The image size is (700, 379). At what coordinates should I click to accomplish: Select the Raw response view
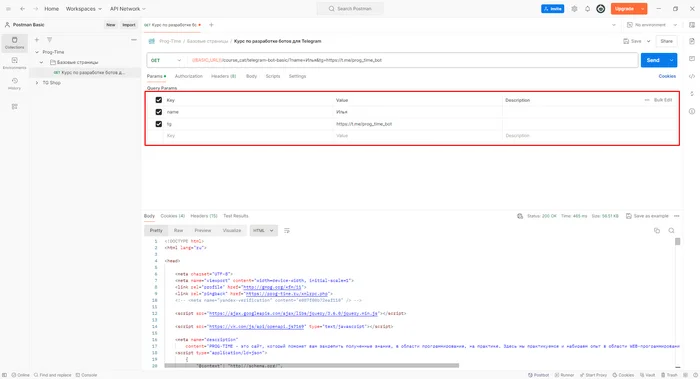179,231
